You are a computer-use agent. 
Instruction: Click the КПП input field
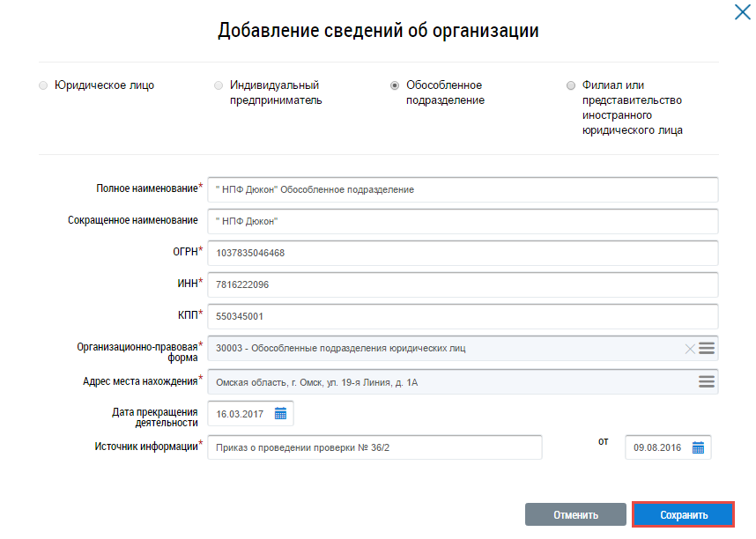[463, 316]
